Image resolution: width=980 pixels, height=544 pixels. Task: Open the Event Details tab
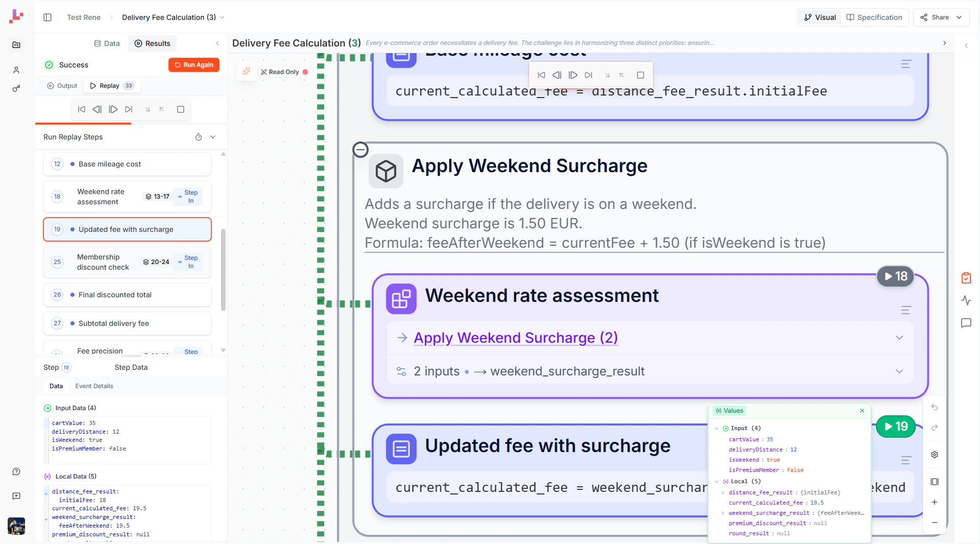pos(94,386)
